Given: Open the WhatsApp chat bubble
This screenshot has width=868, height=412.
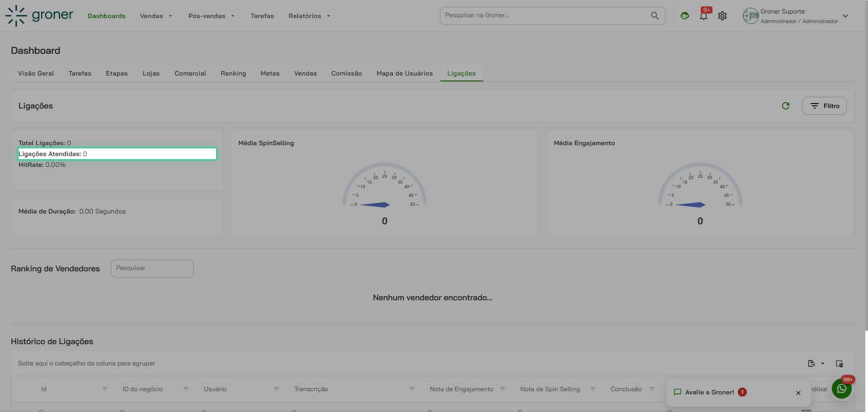Looking at the screenshot, I should point(842,388).
